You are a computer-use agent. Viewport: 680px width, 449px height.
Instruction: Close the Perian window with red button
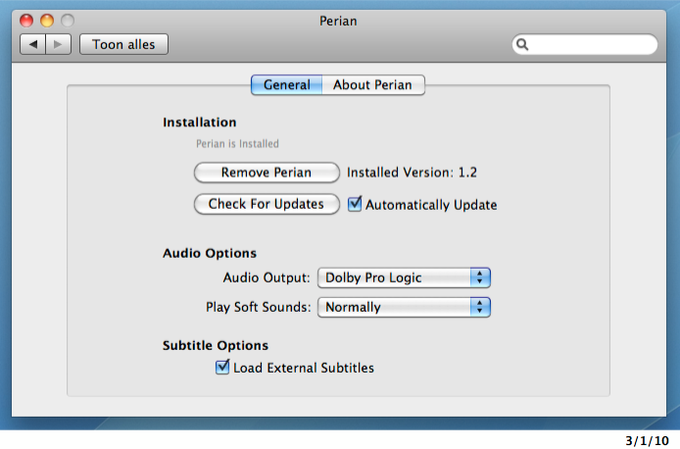coord(26,20)
